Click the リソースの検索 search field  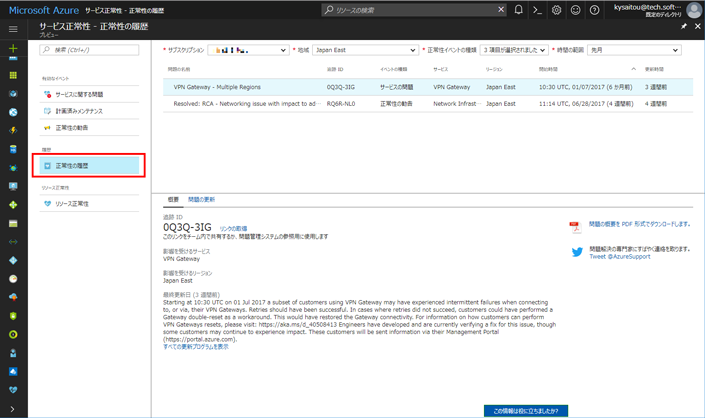point(414,10)
